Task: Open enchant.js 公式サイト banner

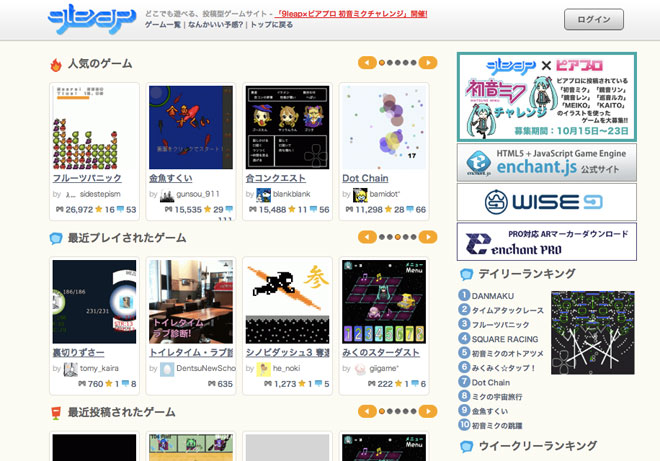Action: (546, 163)
